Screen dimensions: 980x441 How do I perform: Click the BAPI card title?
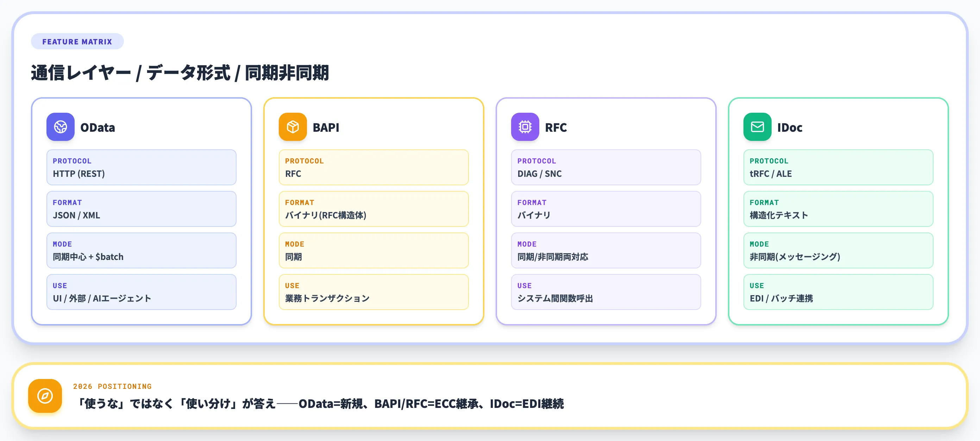(x=326, y=127)
